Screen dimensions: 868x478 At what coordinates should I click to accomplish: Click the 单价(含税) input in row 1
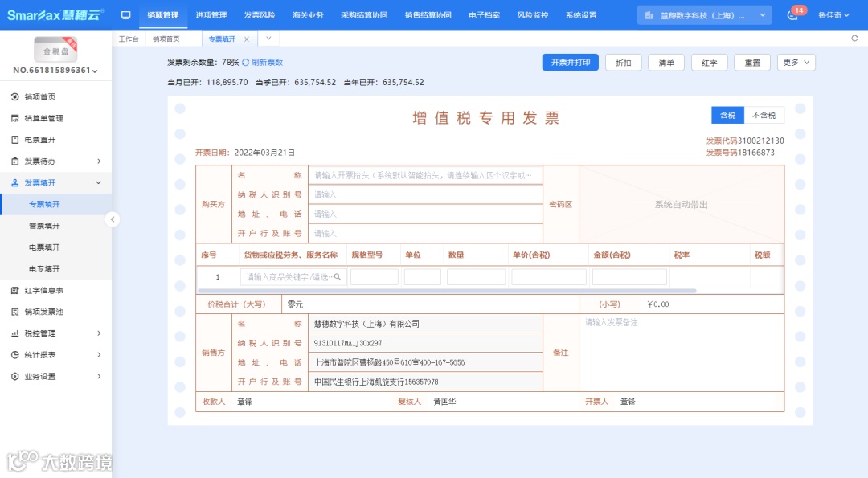click(549, 276)
